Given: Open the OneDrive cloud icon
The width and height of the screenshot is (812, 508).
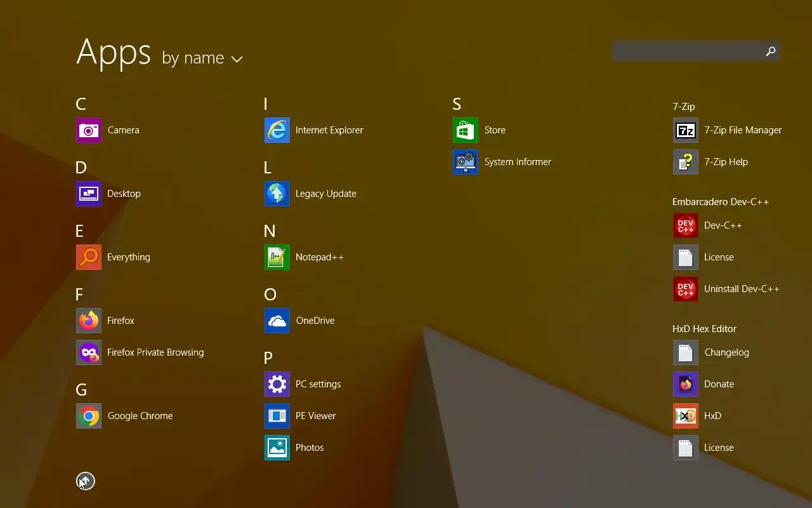Looking at the screenshot, I should [x=277, y=321].
